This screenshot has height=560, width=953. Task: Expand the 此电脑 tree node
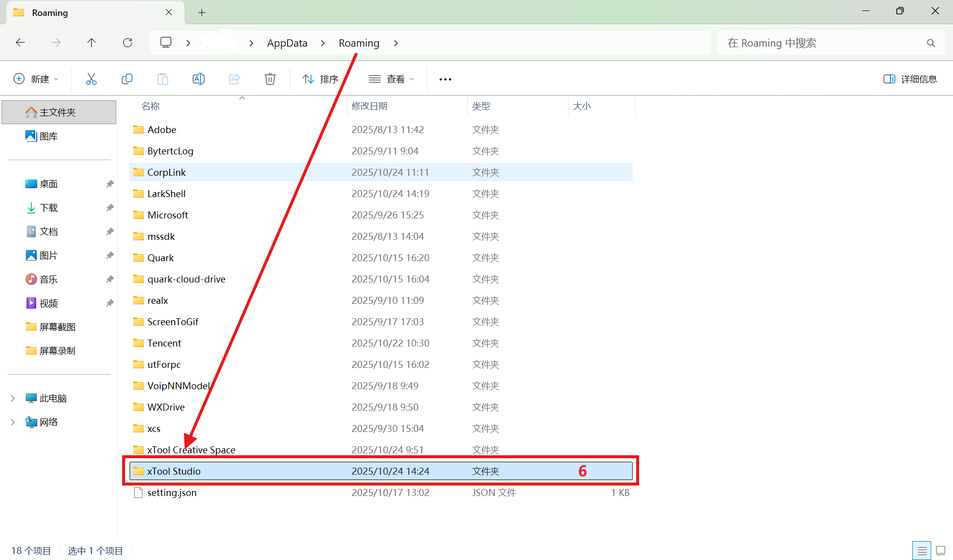(13, 398)
